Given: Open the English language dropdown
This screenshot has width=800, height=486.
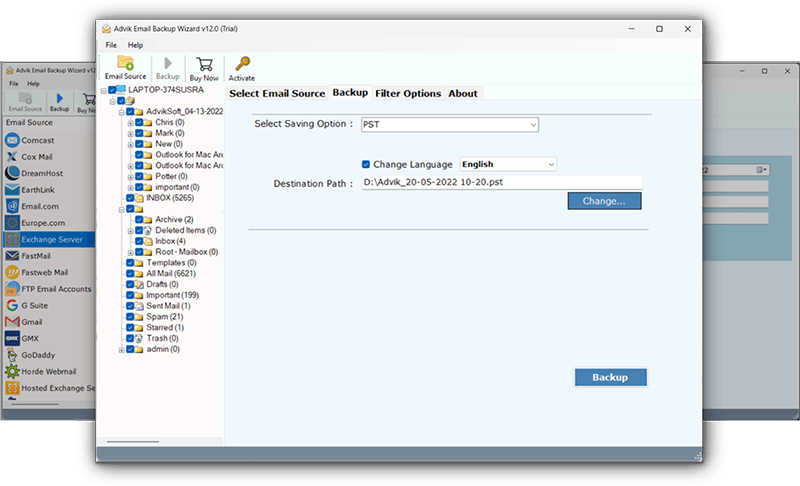Looking at the screenshot, I should click(x=508, y=164).
